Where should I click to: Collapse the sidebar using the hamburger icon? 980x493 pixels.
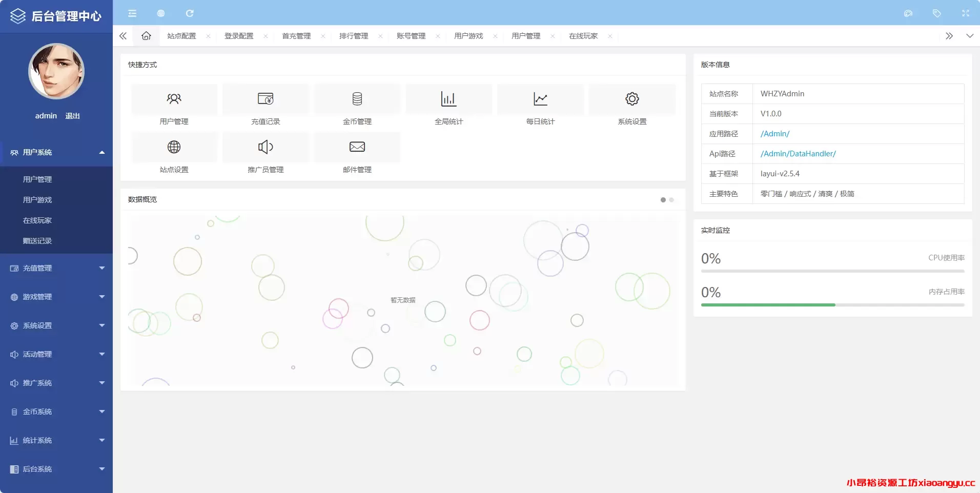pos(132,13)
